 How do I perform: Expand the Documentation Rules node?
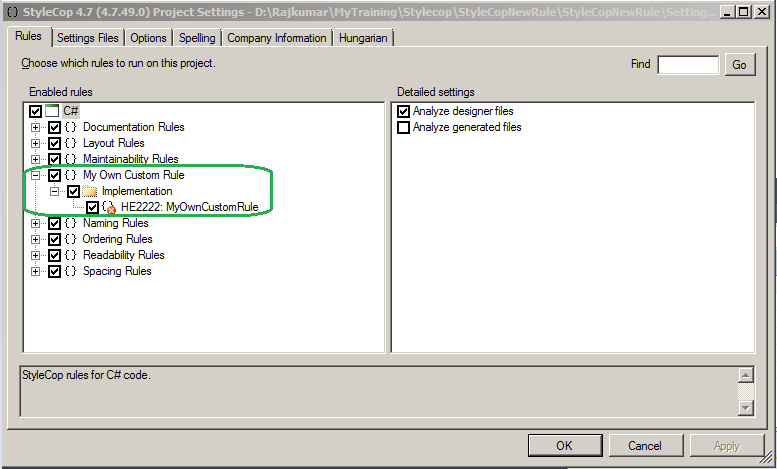coord(35,127)
